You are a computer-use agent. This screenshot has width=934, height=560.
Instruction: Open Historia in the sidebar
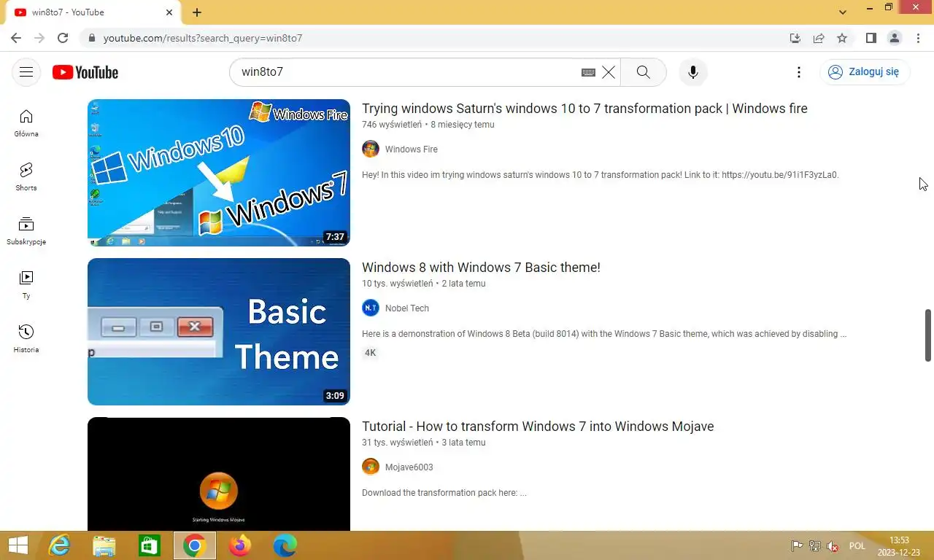tap(26, 338)
